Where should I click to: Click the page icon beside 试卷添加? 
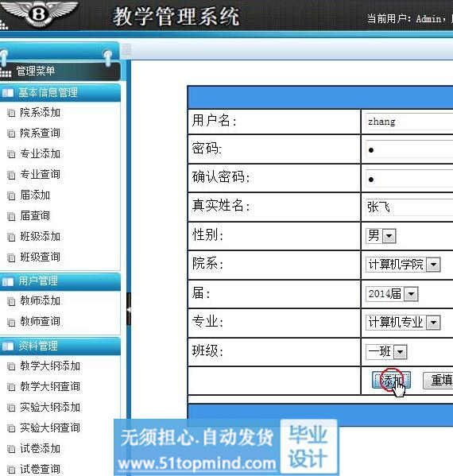pos(11,449)
